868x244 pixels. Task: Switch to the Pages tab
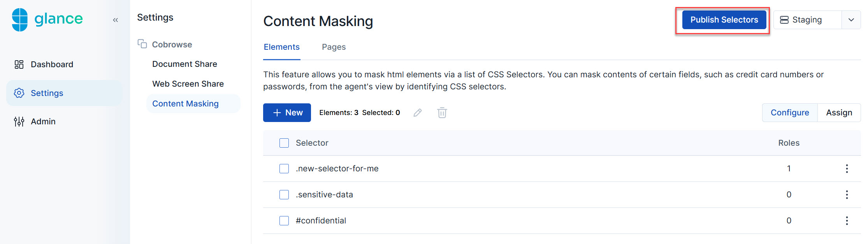pos(334,47)
